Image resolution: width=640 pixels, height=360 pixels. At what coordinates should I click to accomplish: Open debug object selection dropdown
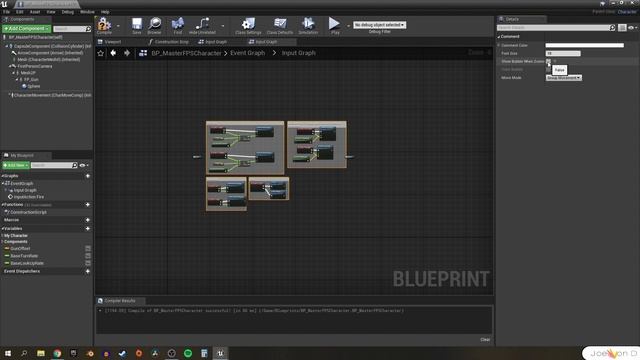pyautogui.click(x=379, y=25)
